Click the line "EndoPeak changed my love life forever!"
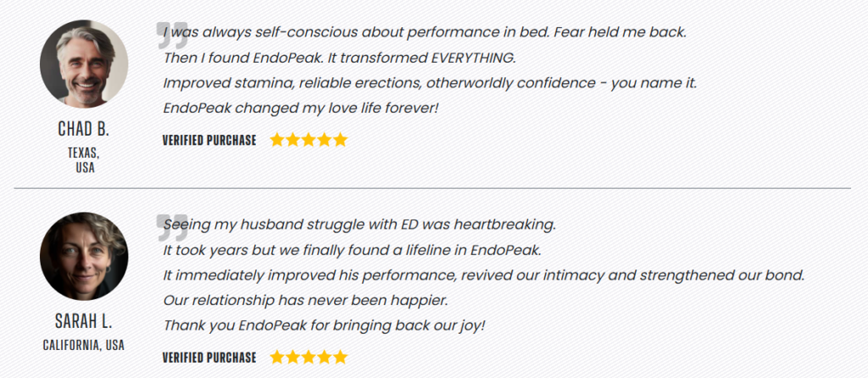The width and height of the screenshot is (868, 378). coord(300,108)
